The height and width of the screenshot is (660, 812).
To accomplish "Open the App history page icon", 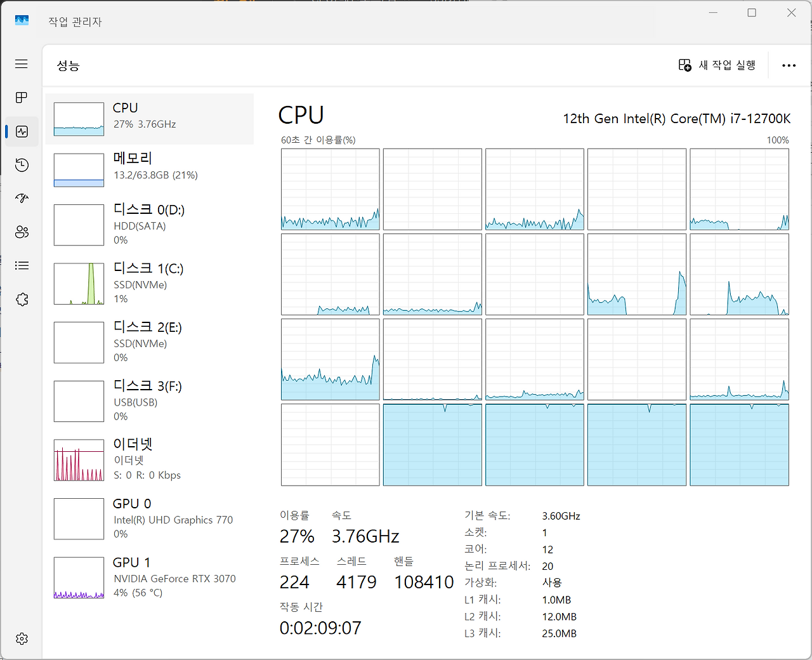I will (x=22, y=165).
